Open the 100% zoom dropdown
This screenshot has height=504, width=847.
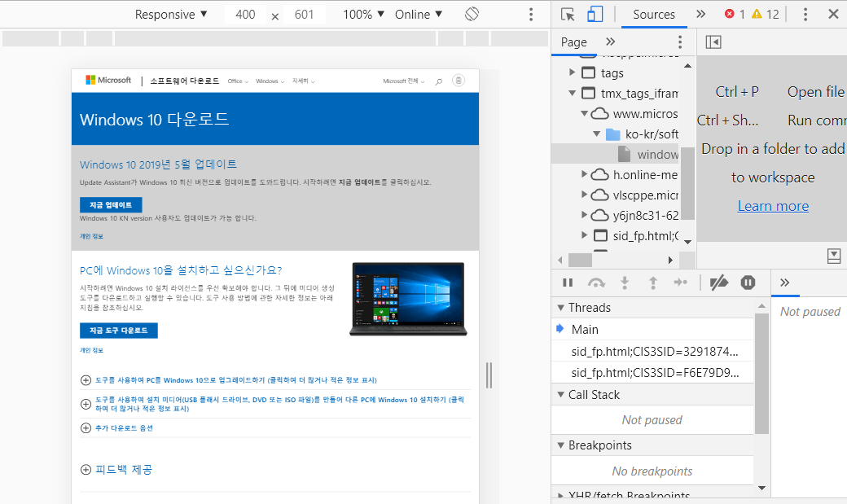coord(363,15)
